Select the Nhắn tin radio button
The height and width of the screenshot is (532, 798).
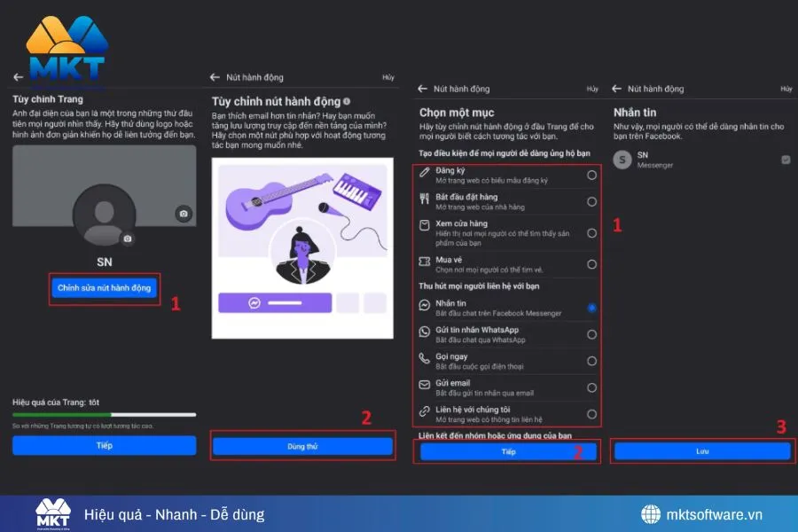tap(591, 308)
